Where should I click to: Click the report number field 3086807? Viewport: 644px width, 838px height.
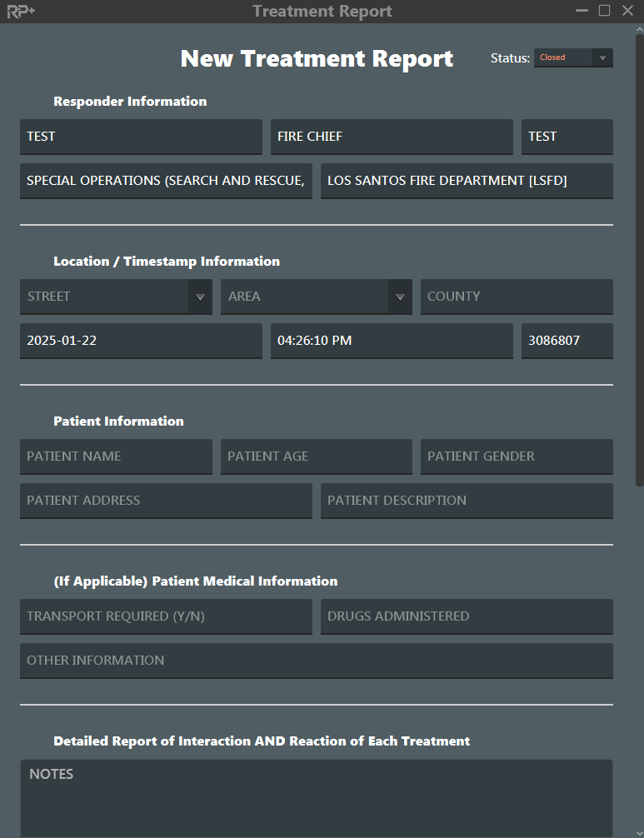coord(567,341)
